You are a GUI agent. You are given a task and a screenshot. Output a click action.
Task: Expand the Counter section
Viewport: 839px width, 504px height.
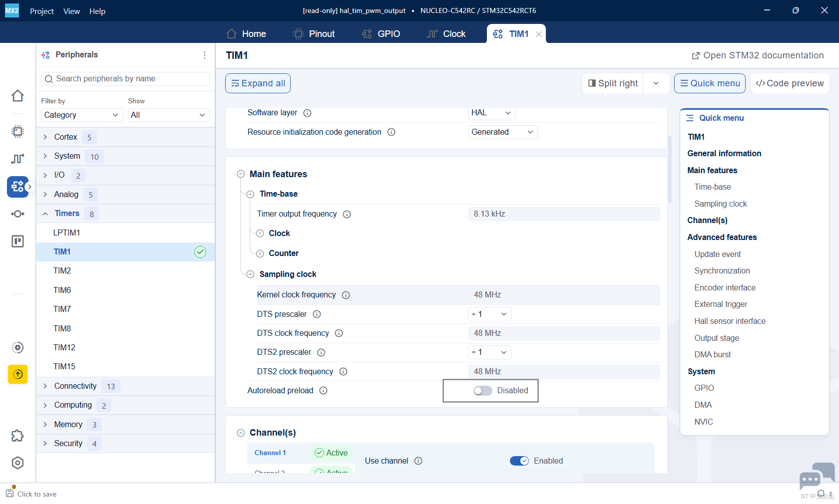pyautogui.click(x=260, y=254)
